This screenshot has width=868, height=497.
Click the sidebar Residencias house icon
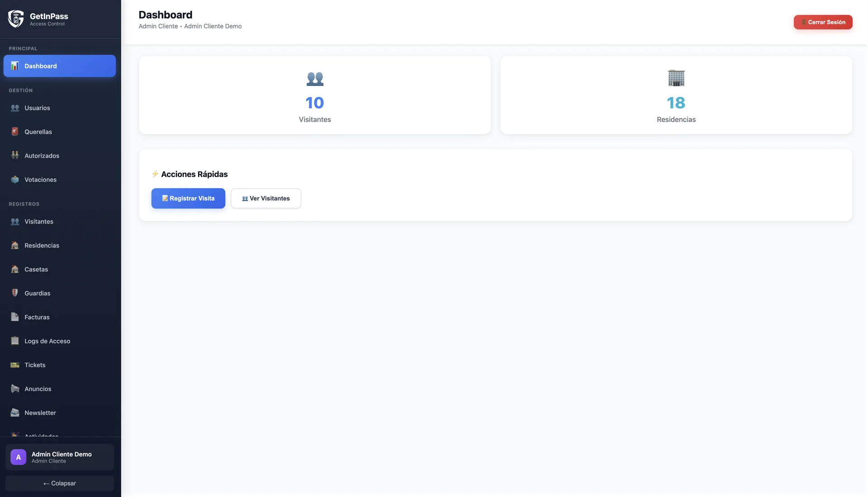pyautogui.click(x=15, y=246)
